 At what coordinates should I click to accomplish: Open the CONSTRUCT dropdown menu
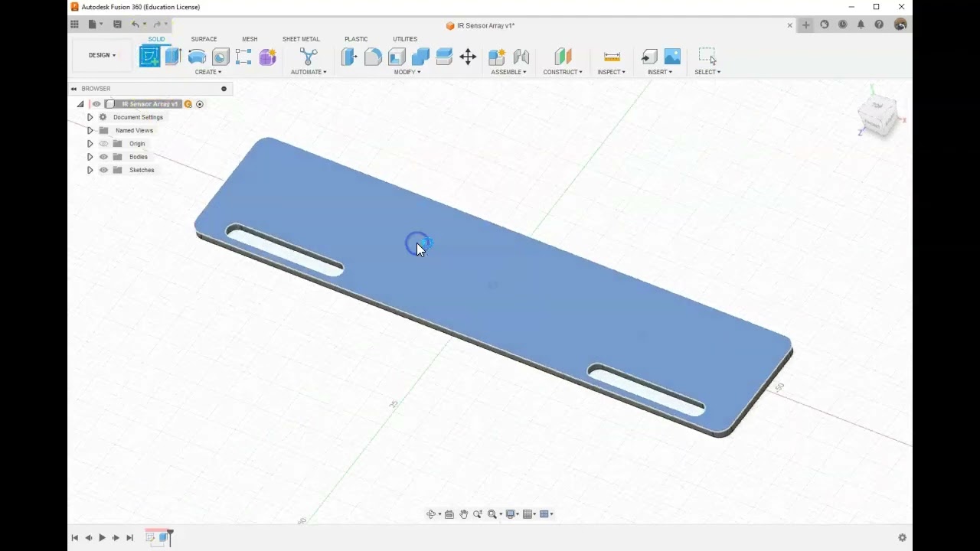563,72
